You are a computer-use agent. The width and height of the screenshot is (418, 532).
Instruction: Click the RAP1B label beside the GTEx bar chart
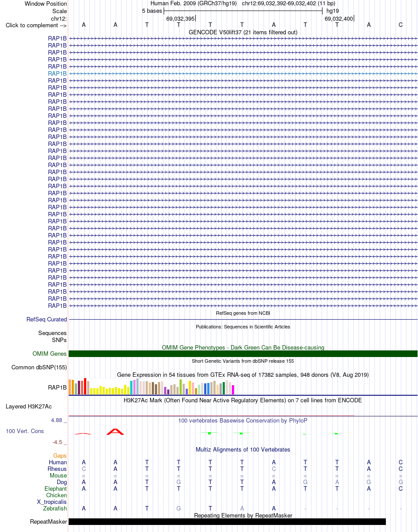57,388
